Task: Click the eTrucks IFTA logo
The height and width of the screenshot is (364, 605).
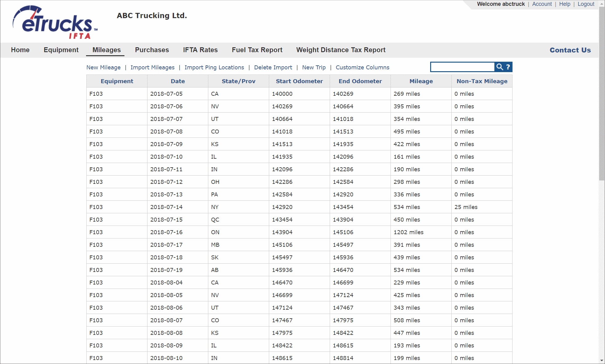Action: pyautogui.click(x=55, y=22)
